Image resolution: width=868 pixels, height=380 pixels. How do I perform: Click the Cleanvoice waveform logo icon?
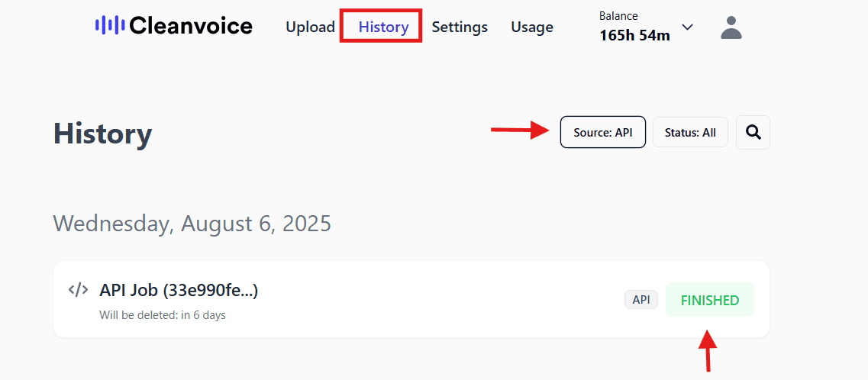pos(109,26)
